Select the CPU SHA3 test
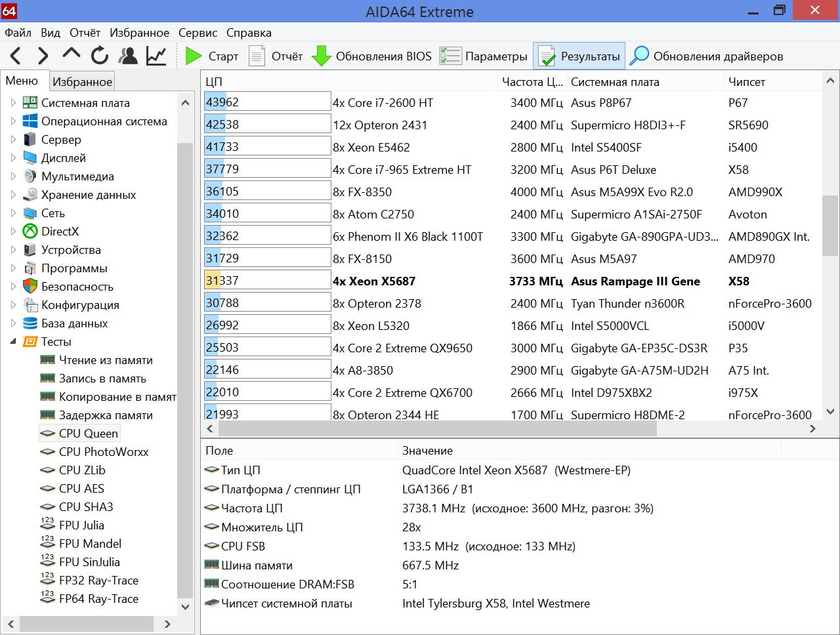 pos(85,507)
